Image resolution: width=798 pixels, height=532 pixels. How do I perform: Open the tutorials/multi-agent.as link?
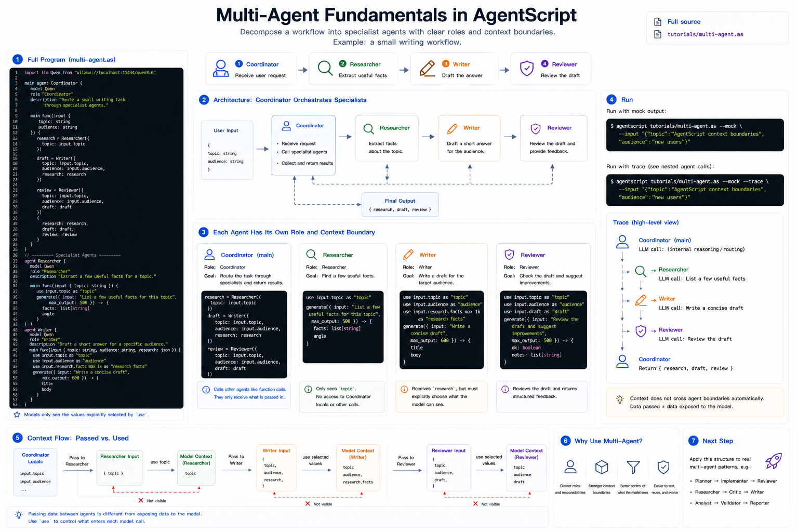(x=705, y=34)
